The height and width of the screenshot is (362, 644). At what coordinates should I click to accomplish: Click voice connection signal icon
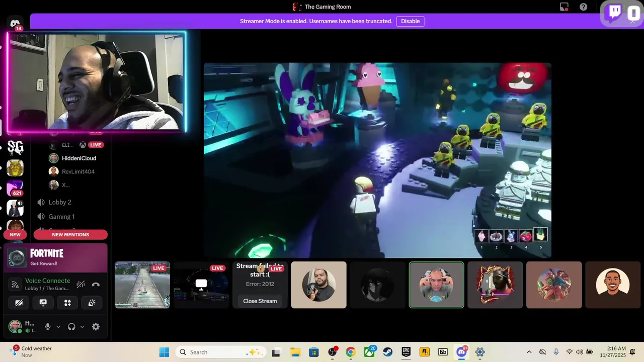point(15,285)
